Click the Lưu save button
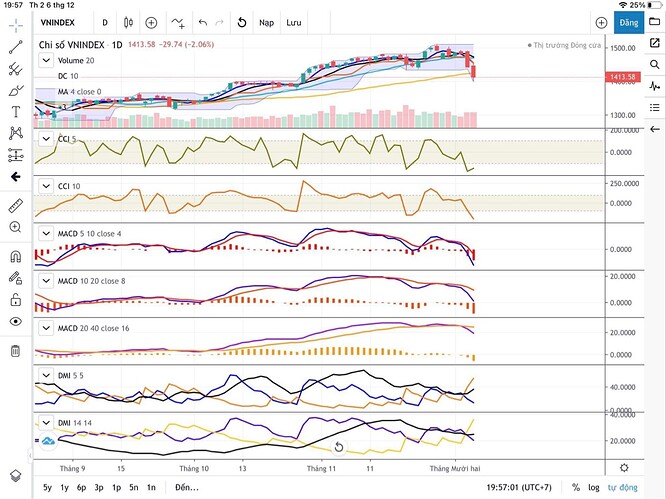 (x=293, y=21)
